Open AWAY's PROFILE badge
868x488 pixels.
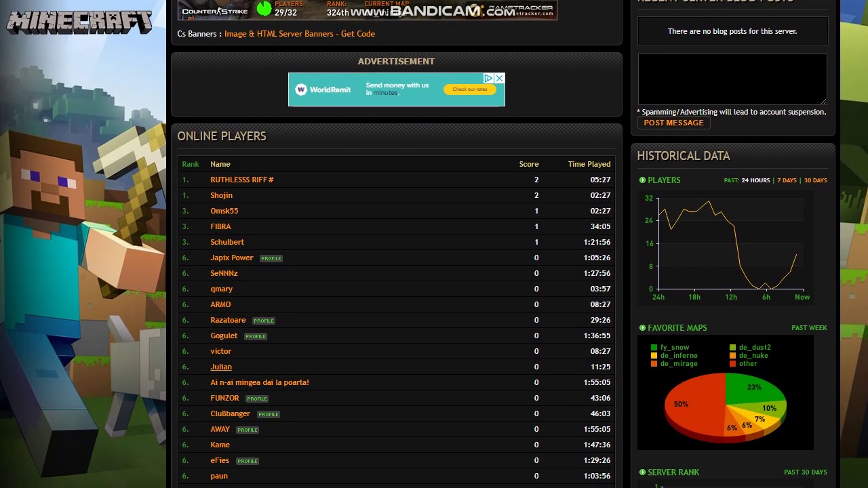(x=248, y=430)
